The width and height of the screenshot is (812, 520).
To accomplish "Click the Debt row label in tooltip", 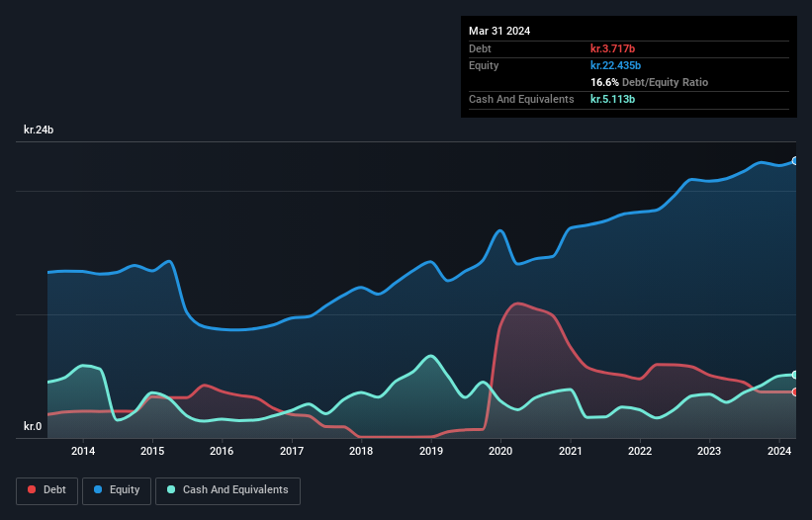I will (480, 48).
